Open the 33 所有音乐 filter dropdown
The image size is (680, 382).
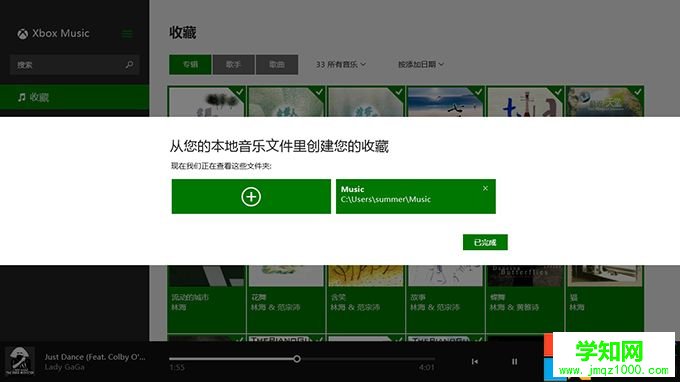coord(341,65)
